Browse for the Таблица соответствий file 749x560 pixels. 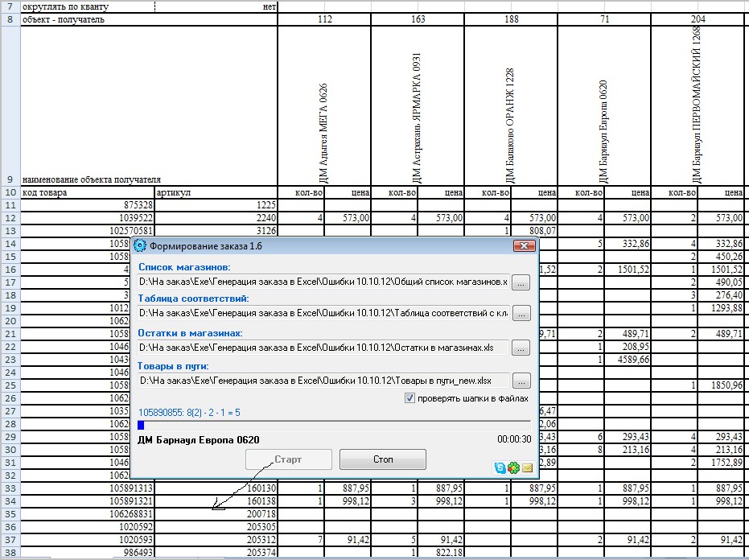pyautogui.click(x=521, y=314)
